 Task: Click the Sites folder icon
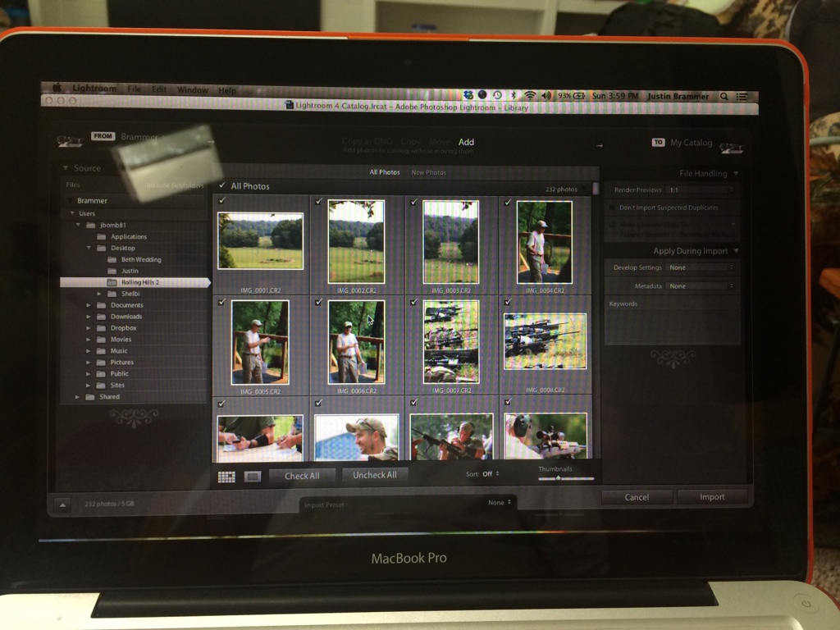click(x=101, y=386)
